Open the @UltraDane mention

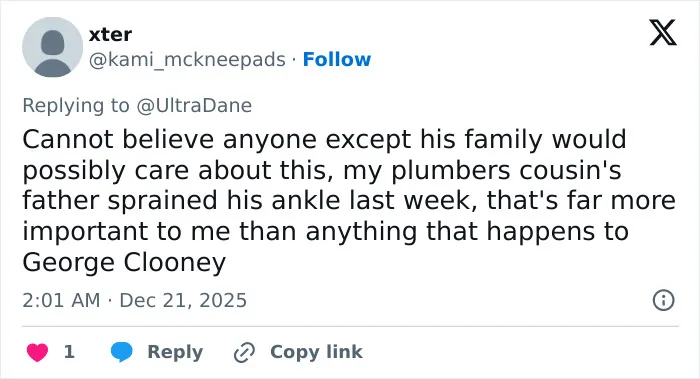pyautogui.click(x=194, y=105)
